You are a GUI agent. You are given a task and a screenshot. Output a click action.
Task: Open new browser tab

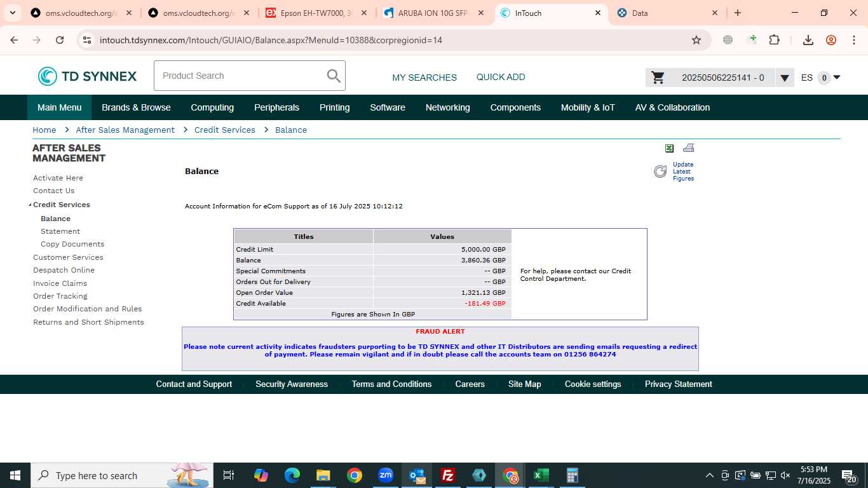[738, 13]
